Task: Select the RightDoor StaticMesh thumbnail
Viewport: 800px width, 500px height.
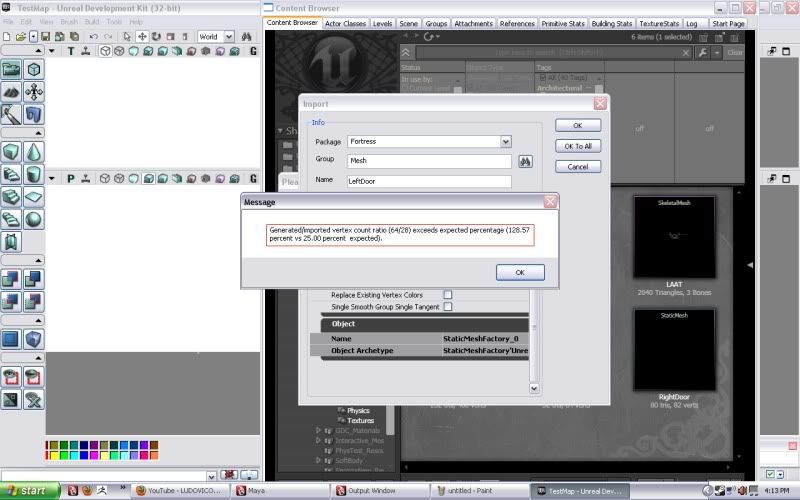Action: point(674,349)
